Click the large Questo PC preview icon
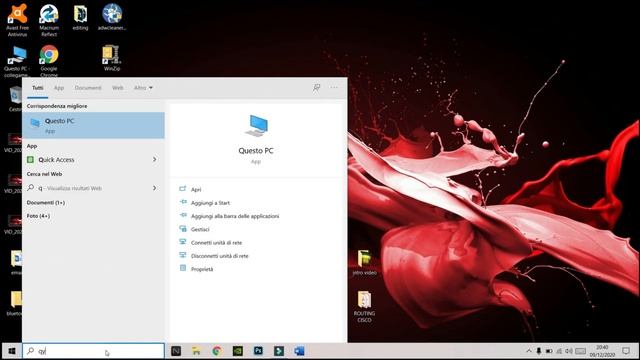This screenshot has width=640, height=360. (256, 126)
